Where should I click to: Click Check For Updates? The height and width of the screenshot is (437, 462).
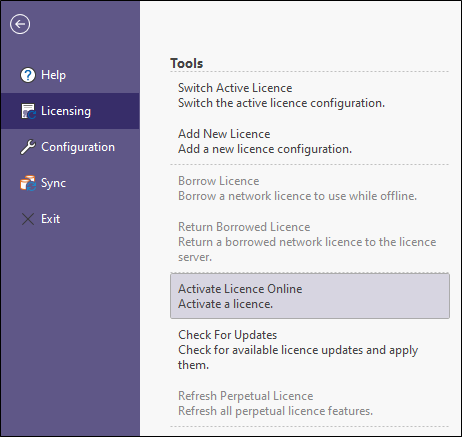[x=310, y=350]
